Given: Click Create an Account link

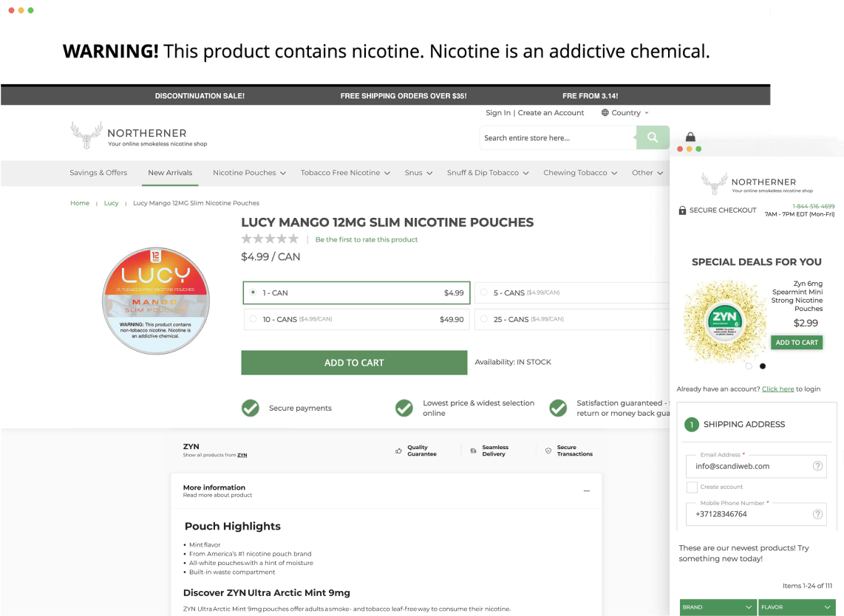Looking at the screenshot, I should (x=551, y=112).
